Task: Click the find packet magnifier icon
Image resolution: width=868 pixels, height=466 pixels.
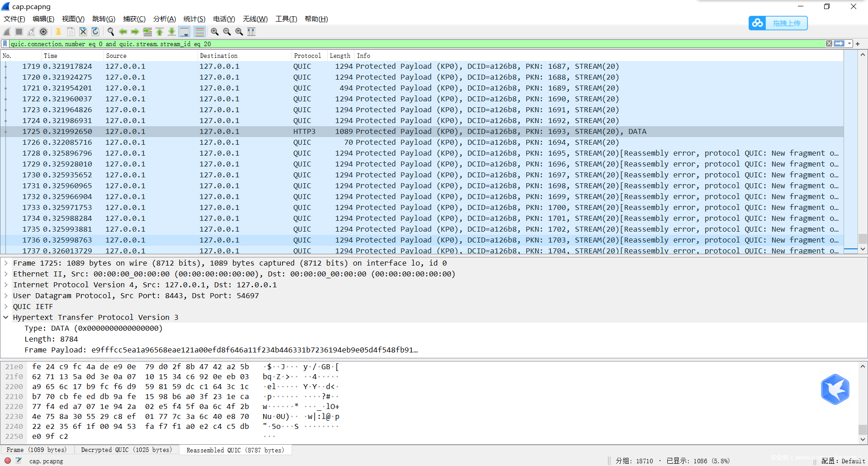Action: click(x=110, y=32)
